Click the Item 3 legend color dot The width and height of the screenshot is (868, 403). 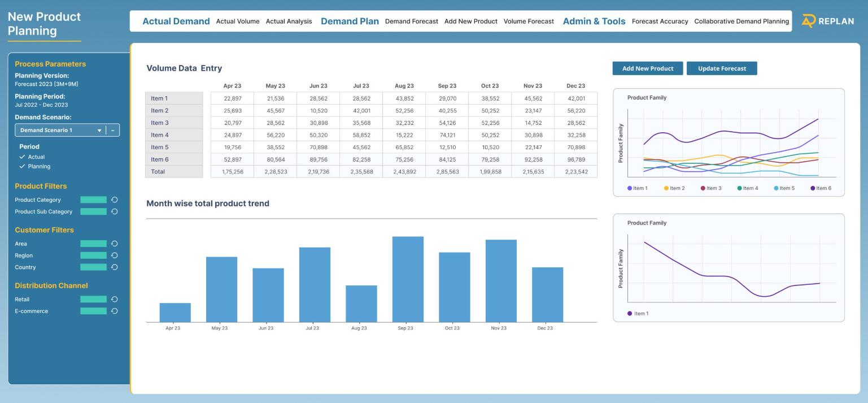pos(703,188)
